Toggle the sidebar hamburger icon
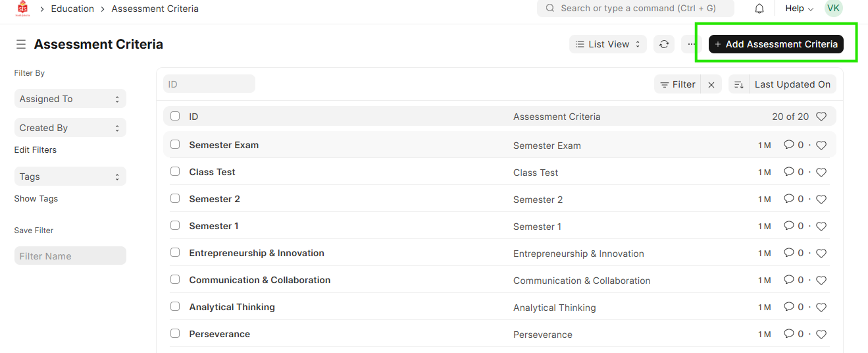The height and width of the screenshot is (353, 868). [x=21, y=44]
